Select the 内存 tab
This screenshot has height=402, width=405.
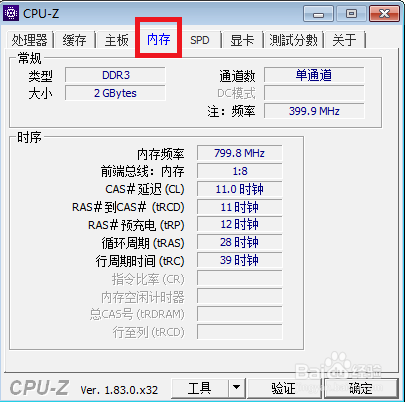(159, 39)
